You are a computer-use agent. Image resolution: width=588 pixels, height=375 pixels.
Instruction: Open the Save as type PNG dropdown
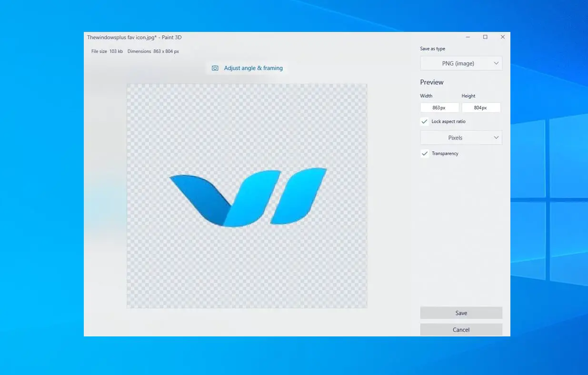(461, 63)
